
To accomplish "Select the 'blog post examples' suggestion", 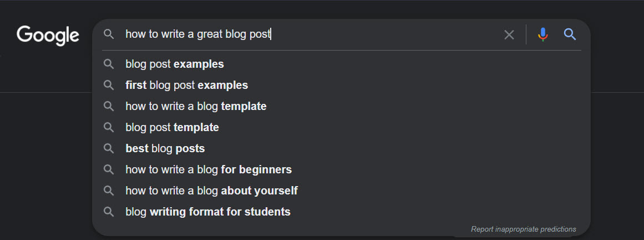I will (341, 64).
